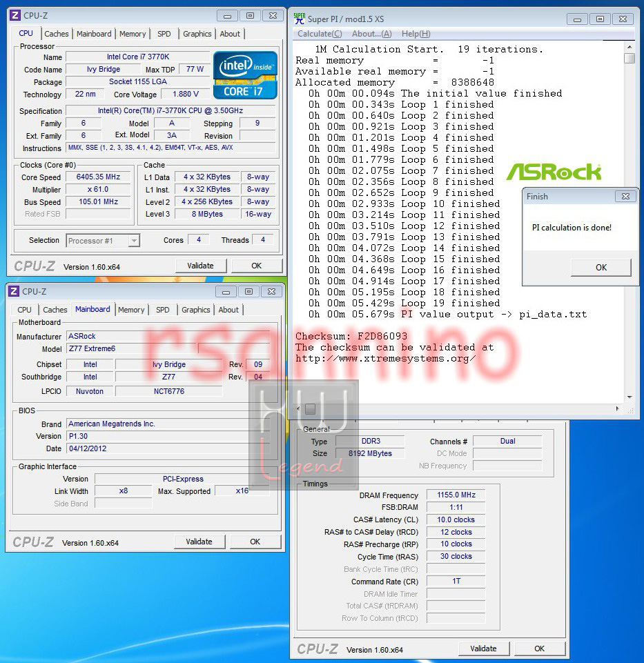
Task: Close the Finish dialog with its X button
Action: click(x=625, y=196)
